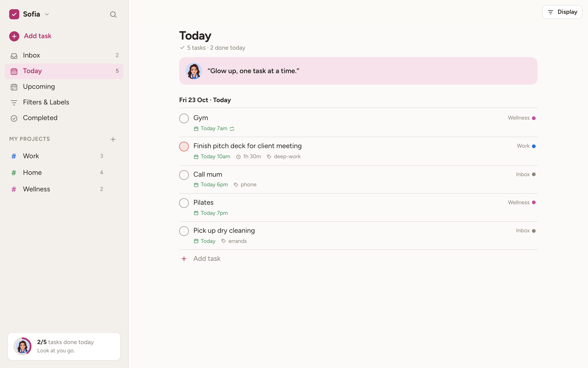Screen dimensions: 588x368
Task: Click the calendar icon beside Today 7am
Action: [x=196, y=129]
